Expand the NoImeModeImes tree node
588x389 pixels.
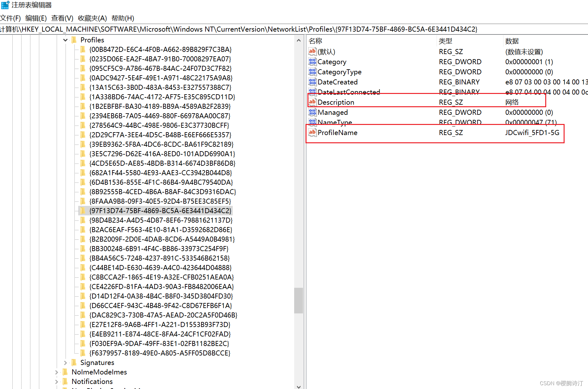[57, 372]
